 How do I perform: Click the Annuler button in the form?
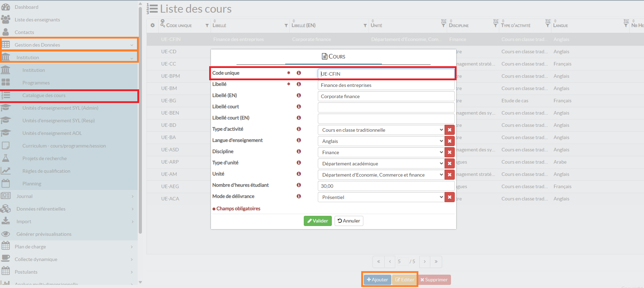(349, 221)
